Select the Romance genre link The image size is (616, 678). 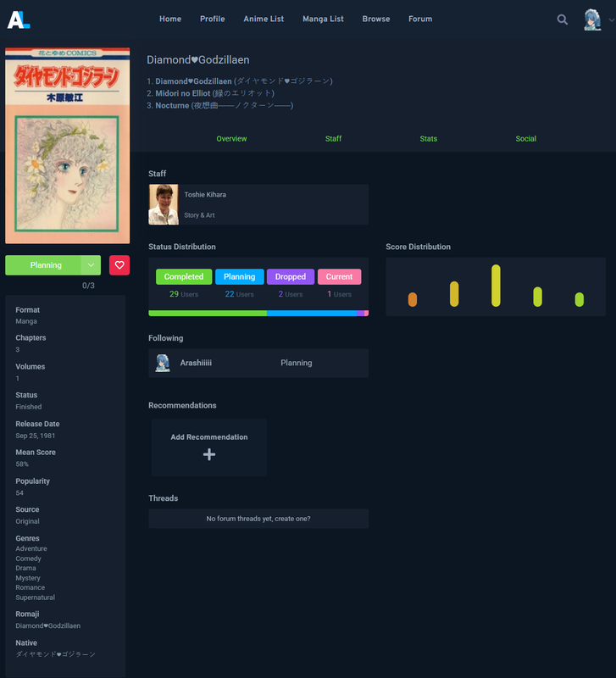tap(31, 587)
